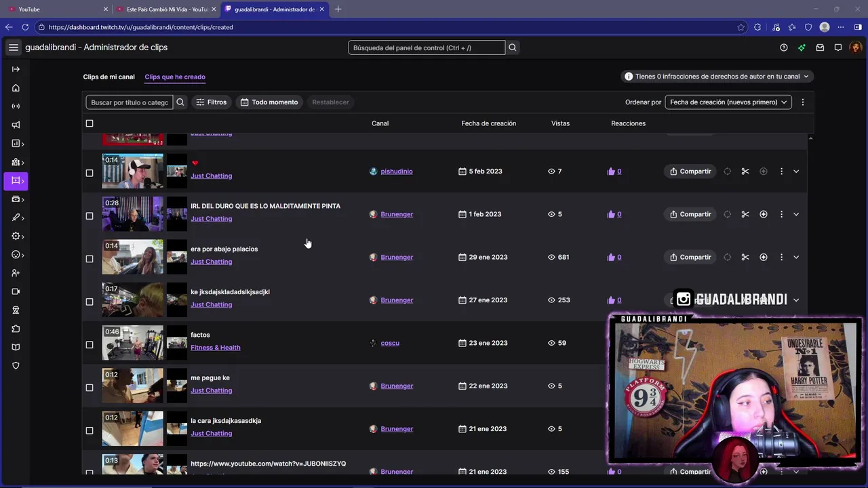
Task: Switch to the YouTube browser tab
Action: point(57,9)
